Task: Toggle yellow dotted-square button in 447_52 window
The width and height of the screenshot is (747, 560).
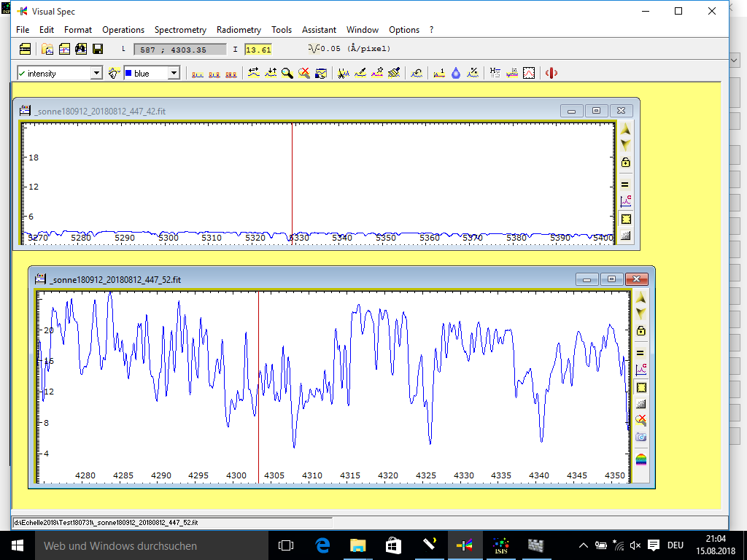Action: point(640,387)
